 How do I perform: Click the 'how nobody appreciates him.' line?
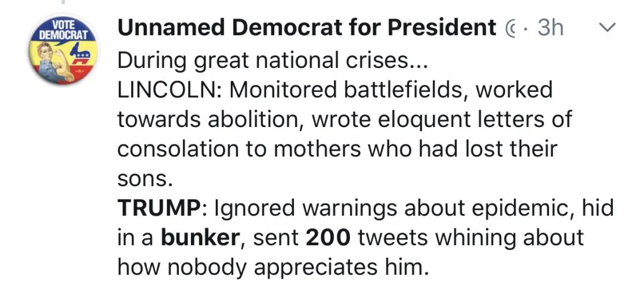pyautogui.click(x=273, y=268)
